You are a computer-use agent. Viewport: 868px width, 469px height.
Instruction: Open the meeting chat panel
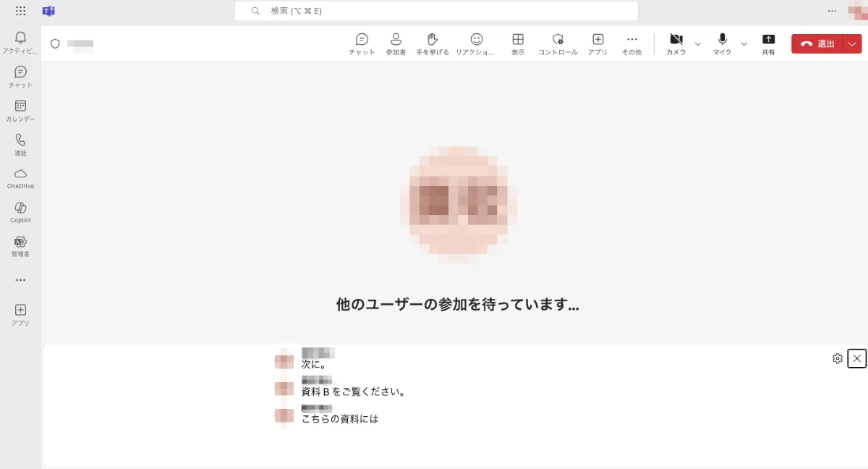[x=361, y=43]
